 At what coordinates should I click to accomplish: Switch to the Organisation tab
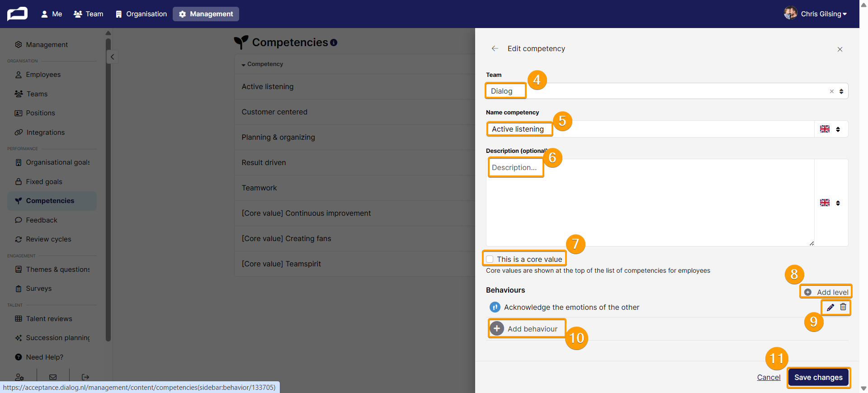(x=141, y=14)
